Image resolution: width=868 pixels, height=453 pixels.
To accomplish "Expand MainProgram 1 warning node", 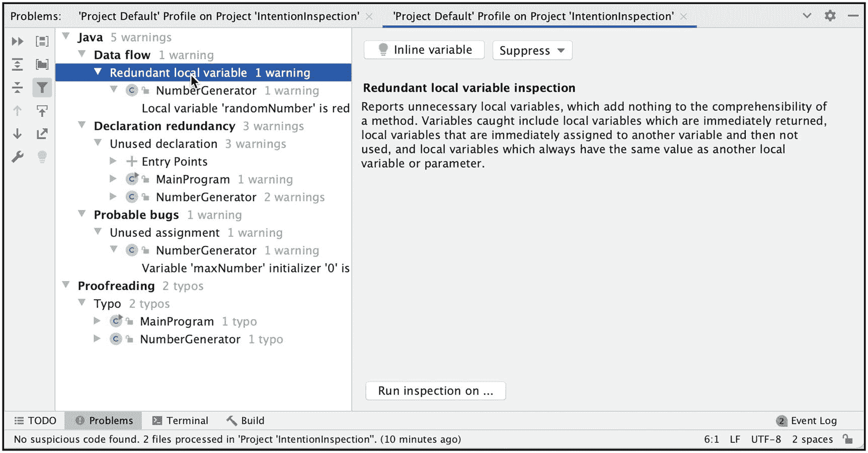I will pos(113,178).
